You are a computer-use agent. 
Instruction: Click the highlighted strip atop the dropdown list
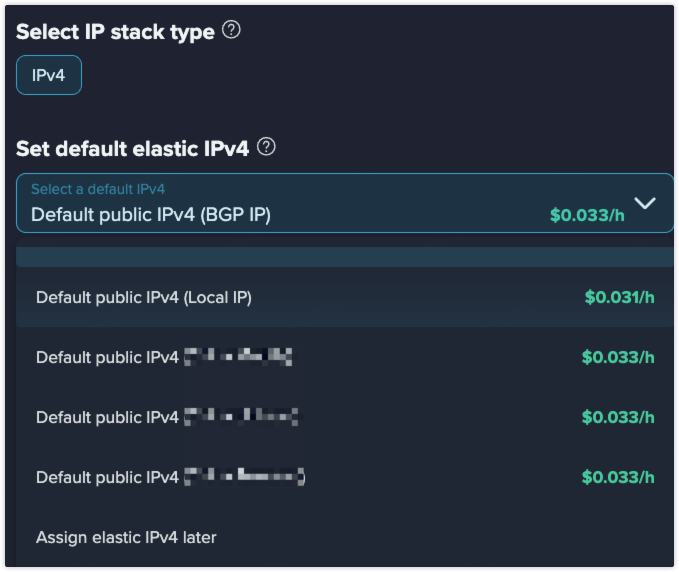tap(345, 257)
